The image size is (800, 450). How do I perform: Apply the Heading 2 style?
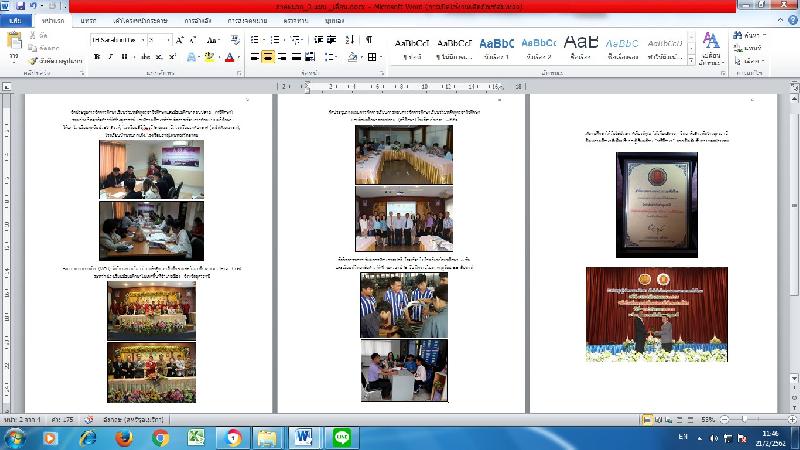coord(539,48)
